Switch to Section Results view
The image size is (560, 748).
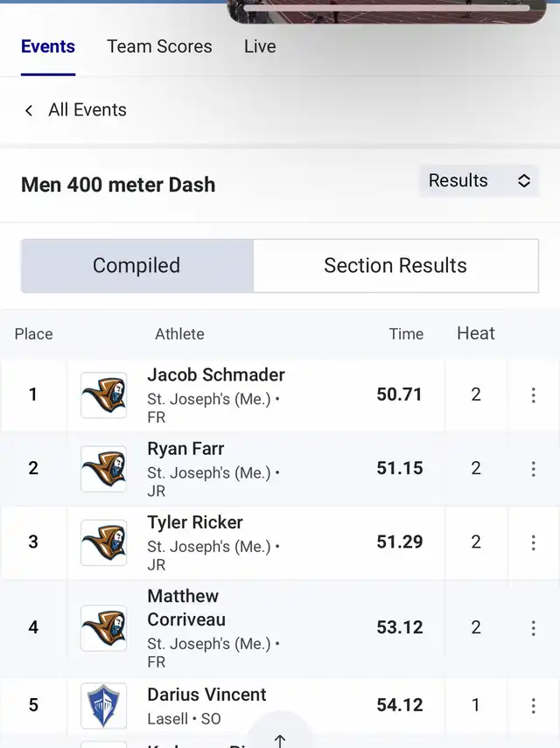pos(395,266)
